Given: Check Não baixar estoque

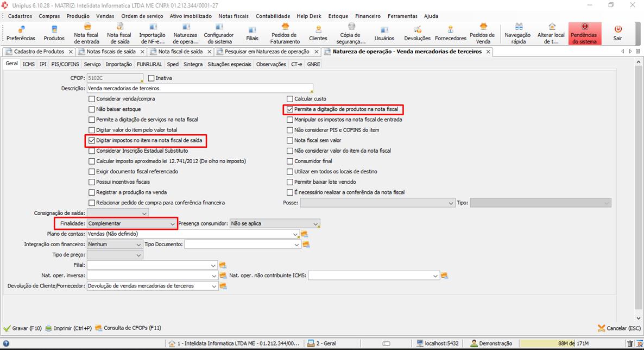Looking at the screenshot, I should [92, 109].
